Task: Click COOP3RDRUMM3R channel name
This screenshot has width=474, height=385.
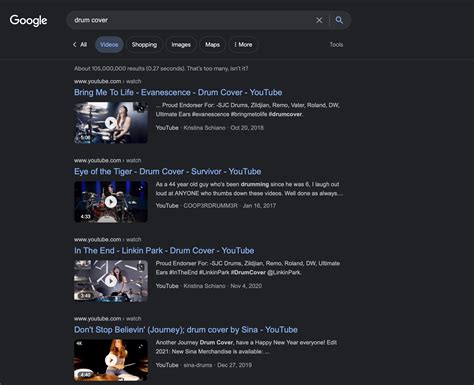Action: pyautogui.click(x=211, y=206)
